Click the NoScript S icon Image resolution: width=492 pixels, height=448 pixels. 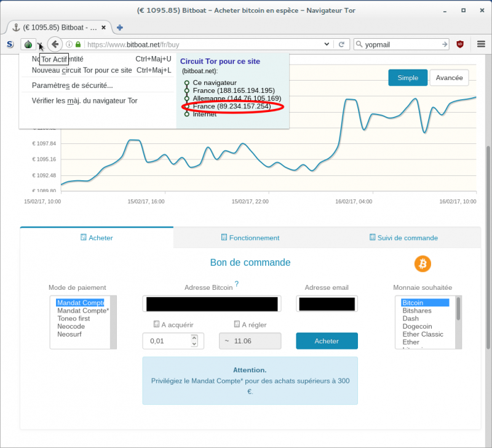(10, 44)
